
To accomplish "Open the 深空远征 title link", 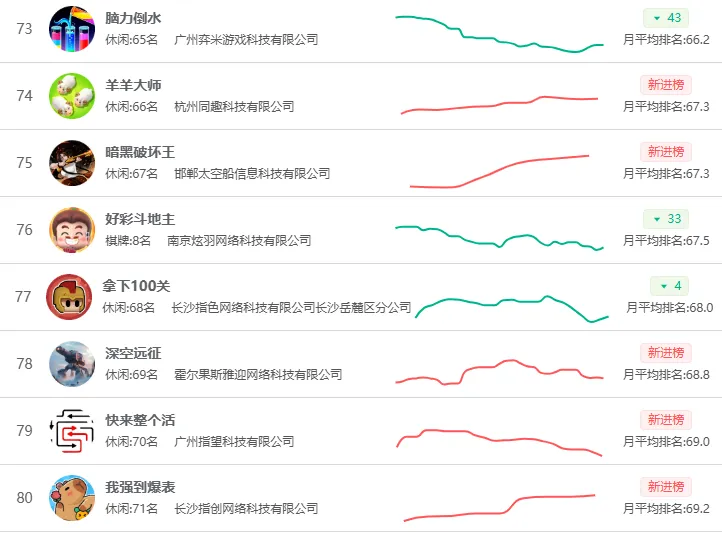I will 133,353.
